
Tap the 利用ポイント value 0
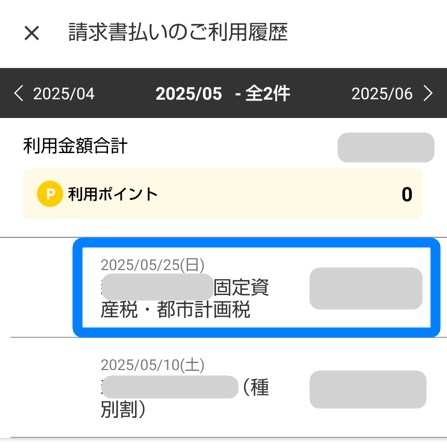(x=407, y=194)
